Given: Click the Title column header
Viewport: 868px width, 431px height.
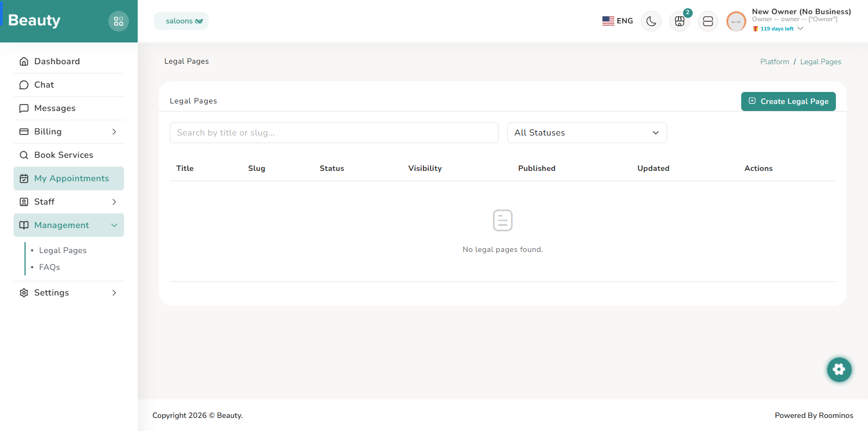Looking at the screenshot, I should (x=185, y=168).
